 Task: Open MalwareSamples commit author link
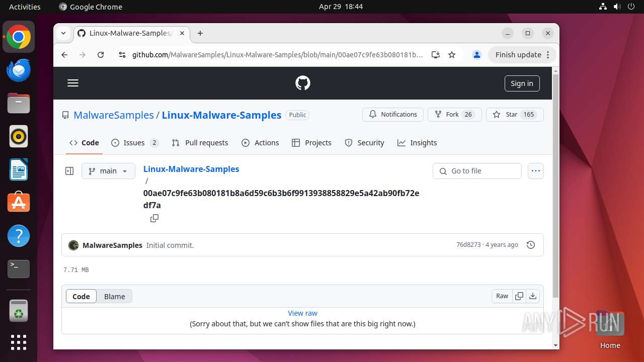point(112,245)
